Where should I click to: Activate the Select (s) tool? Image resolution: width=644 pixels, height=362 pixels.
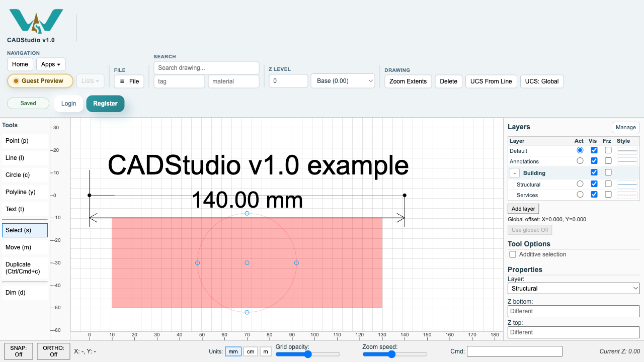[x=25, y=230]
